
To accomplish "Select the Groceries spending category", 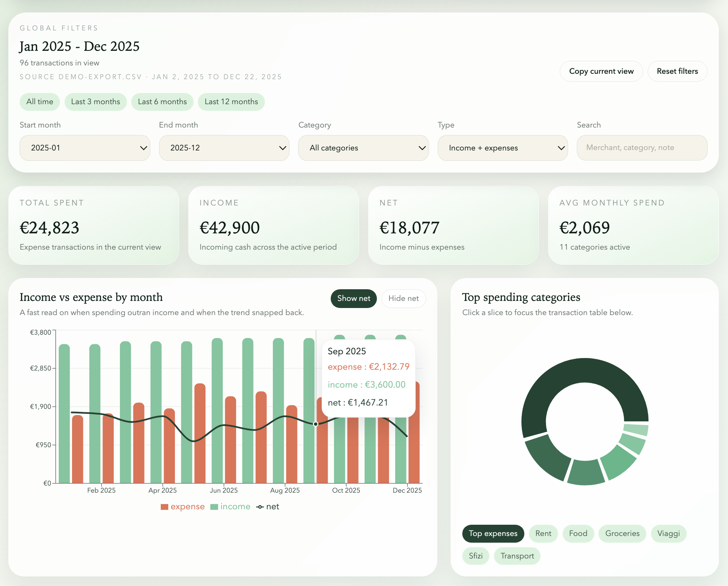I will 622,533.
